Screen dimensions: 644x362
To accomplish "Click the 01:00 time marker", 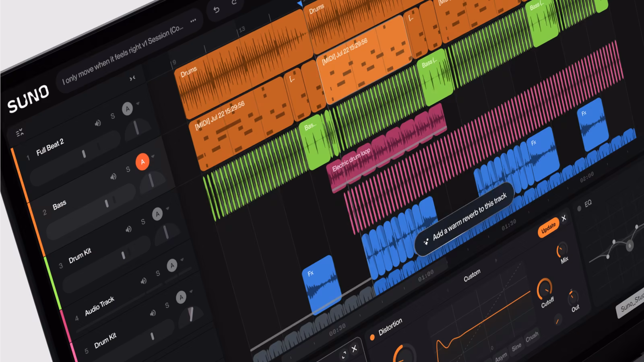I will [x=426, y=276].
